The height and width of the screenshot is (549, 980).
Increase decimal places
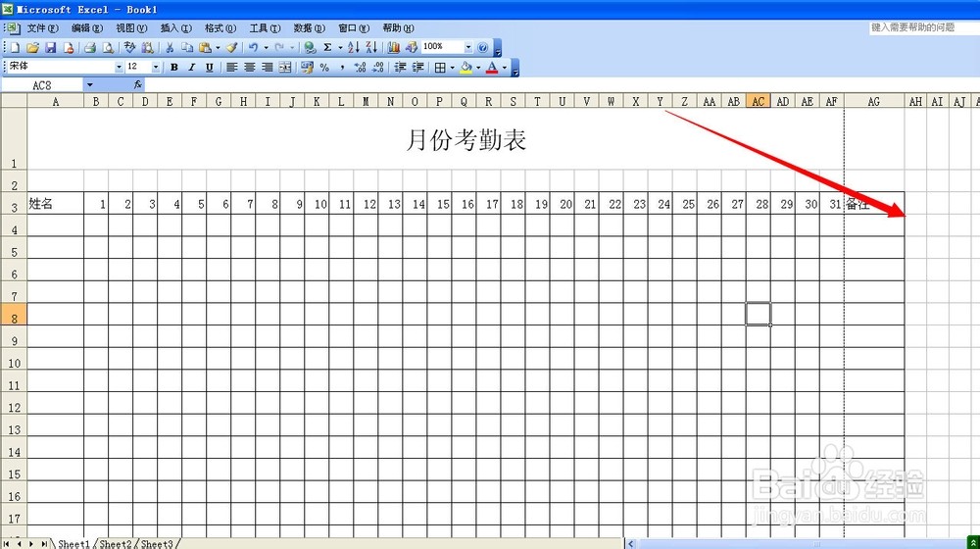[360, 68]
